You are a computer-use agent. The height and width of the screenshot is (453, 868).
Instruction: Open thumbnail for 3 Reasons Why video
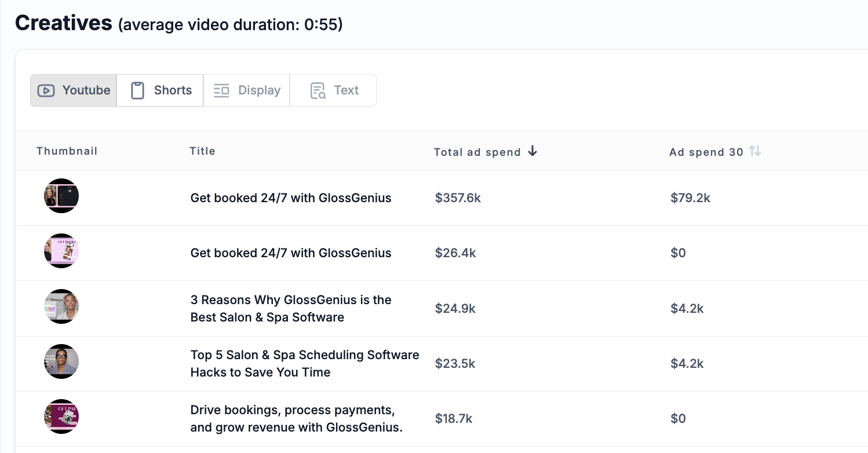click(x=61, y=306)
